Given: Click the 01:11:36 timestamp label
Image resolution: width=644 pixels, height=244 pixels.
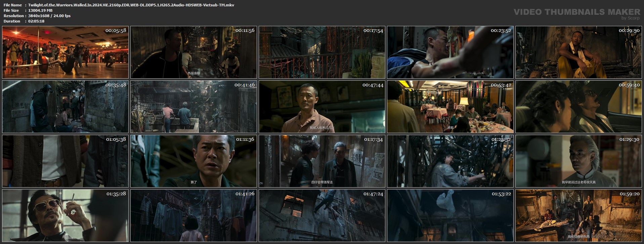Looking at the screenshot, I should [245, 139].
